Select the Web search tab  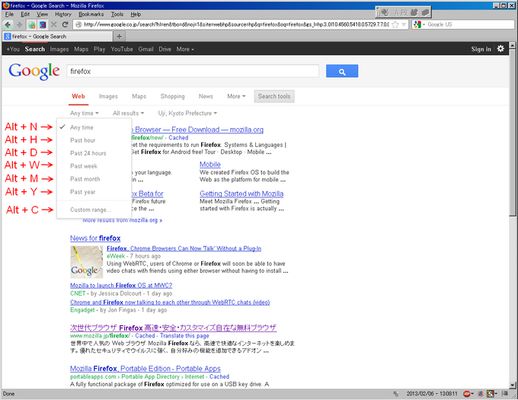point(78,96)
